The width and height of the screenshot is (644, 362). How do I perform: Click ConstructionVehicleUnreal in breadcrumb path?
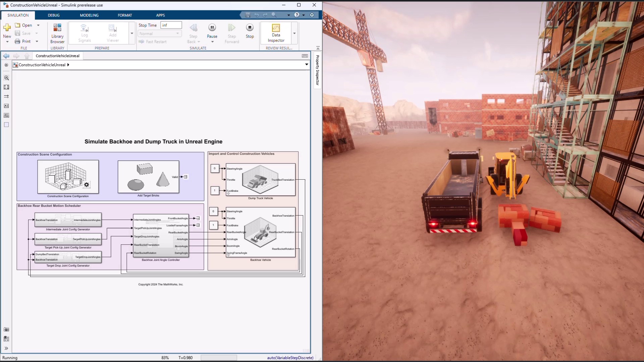coord(42,65)
